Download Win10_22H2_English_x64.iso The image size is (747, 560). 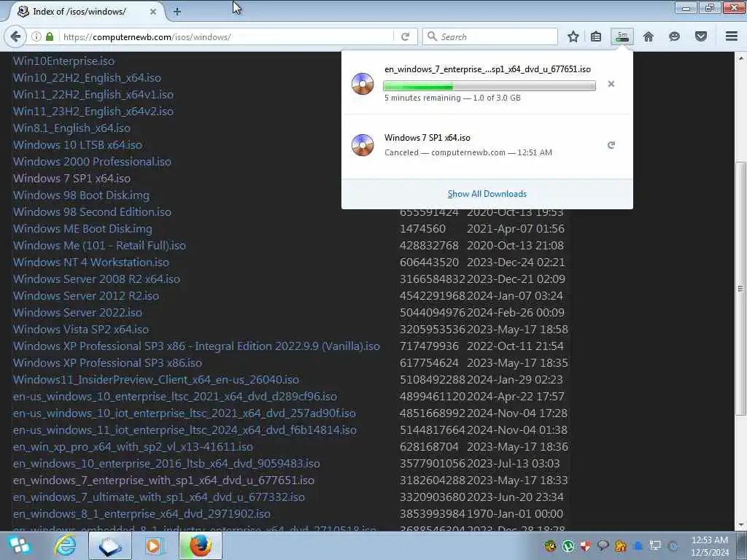click(x=88, y=77)
